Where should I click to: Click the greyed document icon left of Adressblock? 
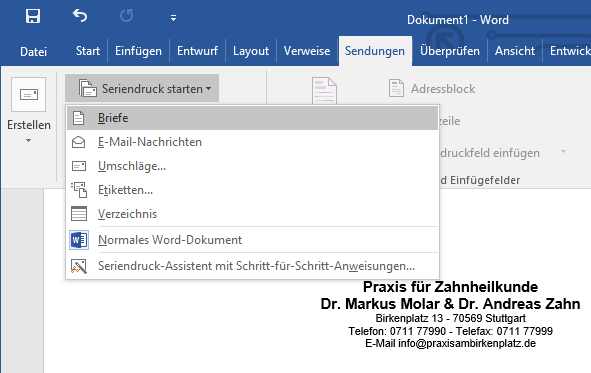[x=324, y=91]
